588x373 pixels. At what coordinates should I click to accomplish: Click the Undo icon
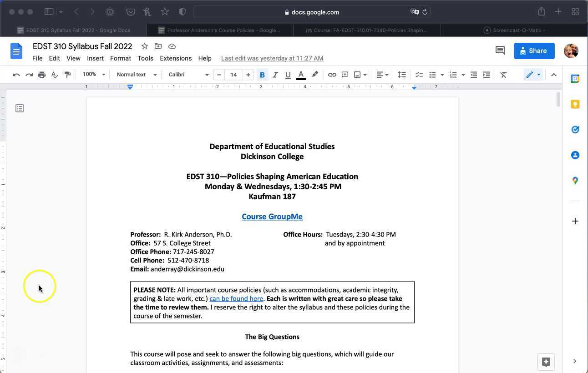click(16, 74)
